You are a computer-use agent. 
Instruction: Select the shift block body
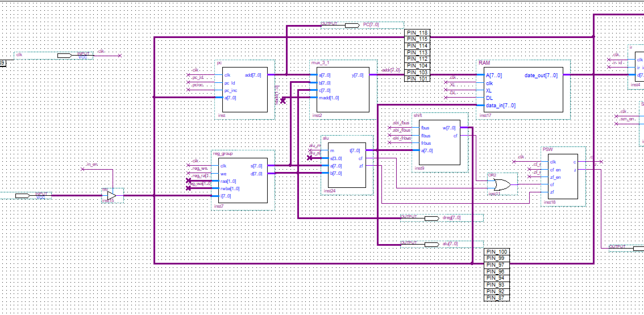(x=440, y=142)
